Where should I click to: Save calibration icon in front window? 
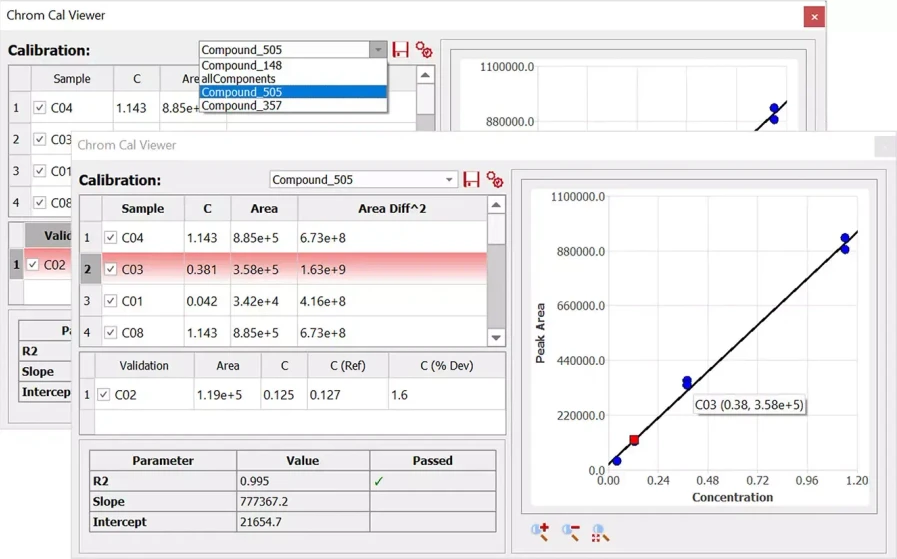pos(471,180)
